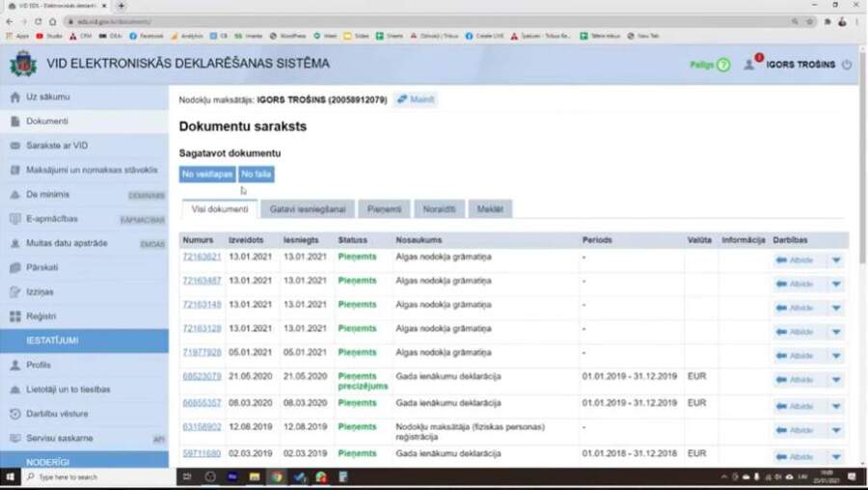Image resolution: width=868 pixels, height=490 pixels.
Task: Bookmark page with the star icon
Action: pyautogui.click(x=809, y=21)
